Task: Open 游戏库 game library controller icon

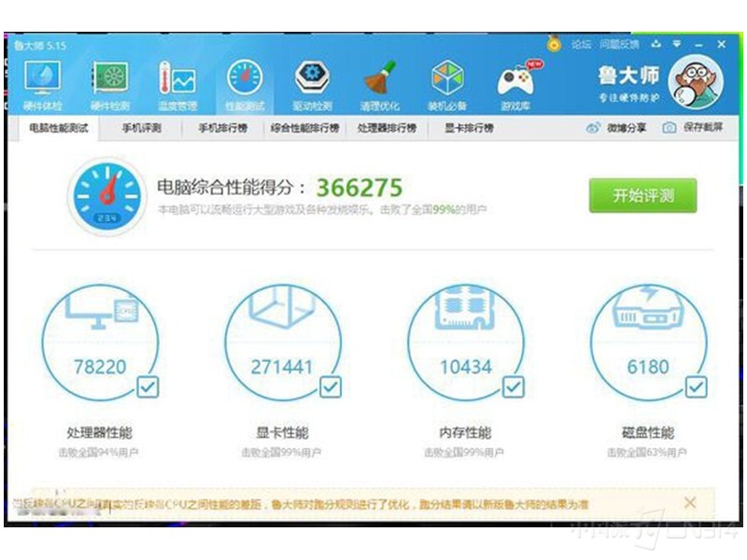Action: 515,80
